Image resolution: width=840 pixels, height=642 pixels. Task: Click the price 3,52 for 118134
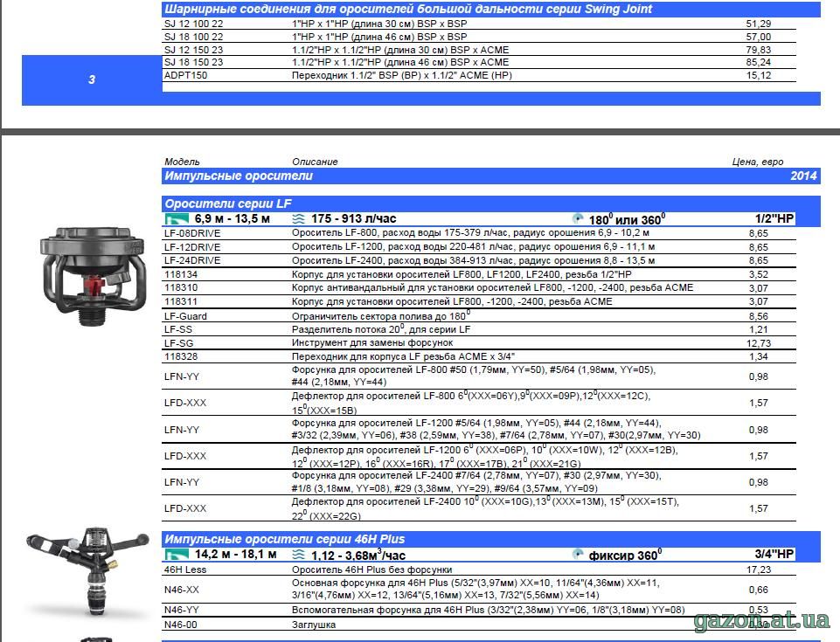[759, 274]
